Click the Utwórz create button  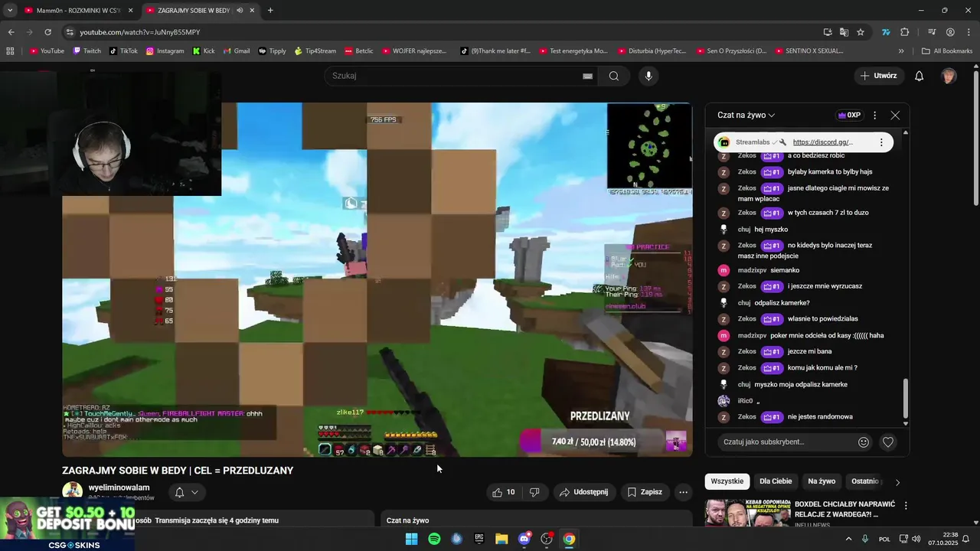pyautogui.click(x=878, y=76)
